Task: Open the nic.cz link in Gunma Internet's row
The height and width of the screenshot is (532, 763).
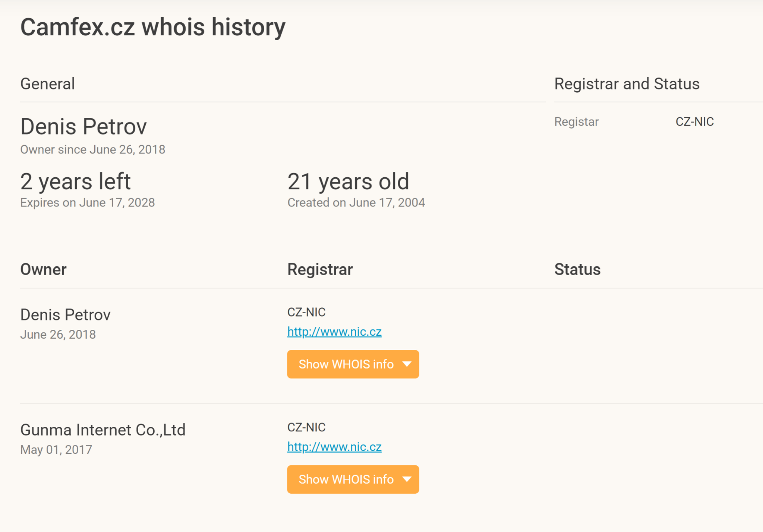Action: [334, 447]
